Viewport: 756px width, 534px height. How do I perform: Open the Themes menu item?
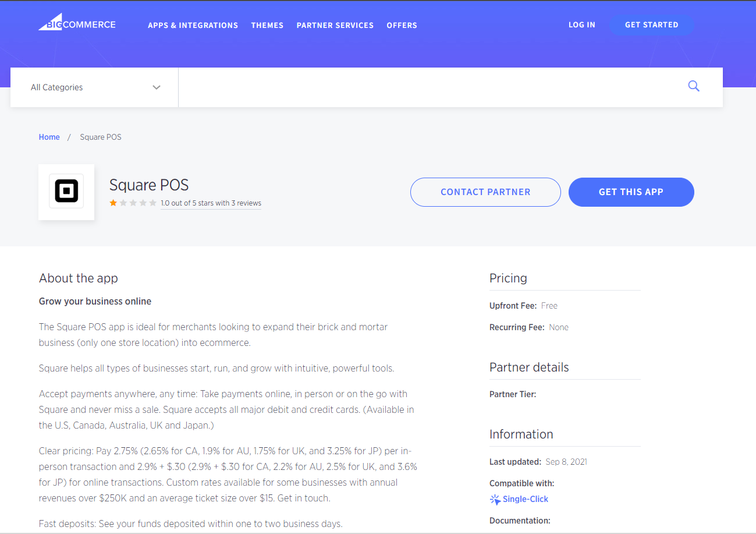[267, 26]
